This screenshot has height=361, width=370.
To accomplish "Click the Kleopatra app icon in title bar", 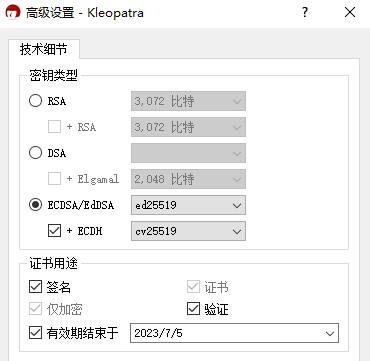I will tap(13, 13).
